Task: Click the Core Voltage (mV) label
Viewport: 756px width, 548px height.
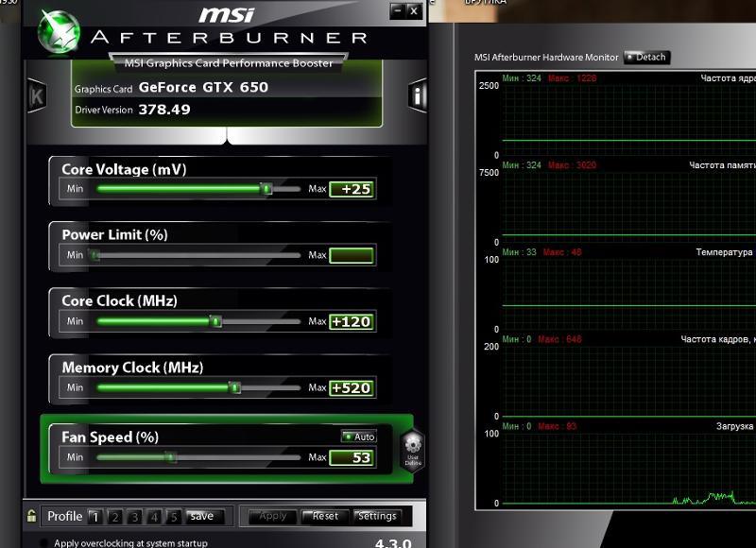Action: click(x=124, y=170)
